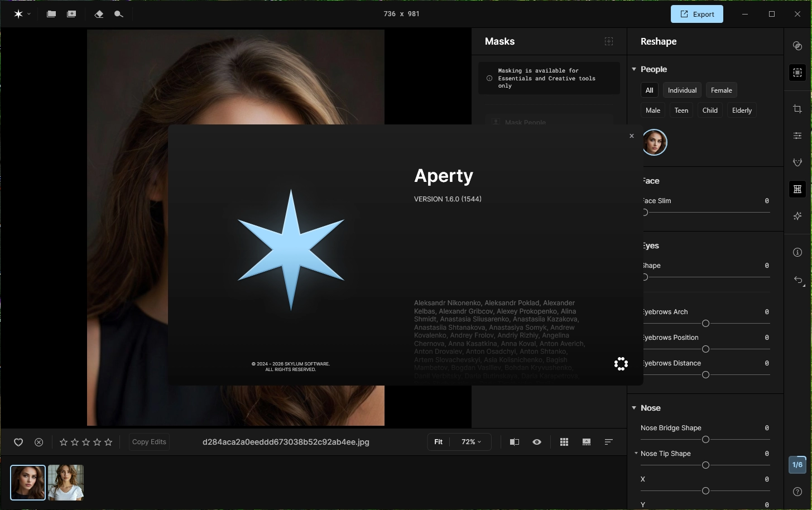The image size is (812, 510).
Task: Click the undo history arrow icon
Action: [797, 280]
